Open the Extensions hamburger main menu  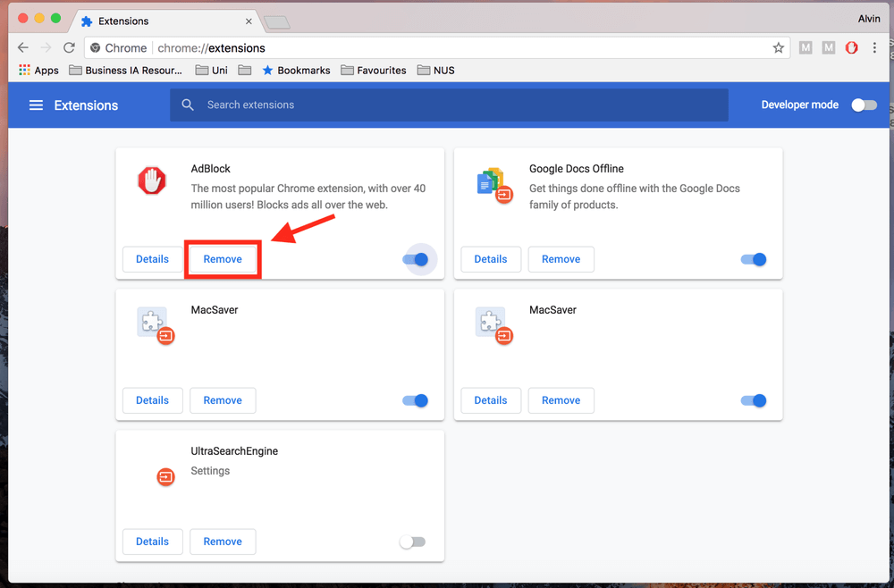pyautogui.click(x=36, y=105)
